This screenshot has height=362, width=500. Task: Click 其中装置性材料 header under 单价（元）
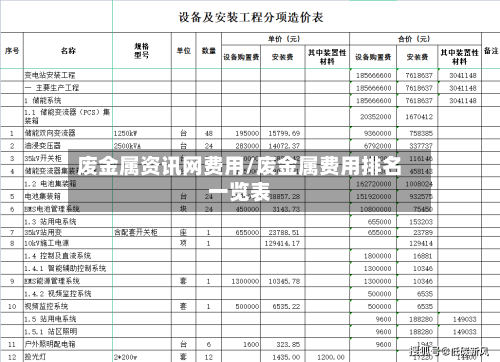(327, 57)
